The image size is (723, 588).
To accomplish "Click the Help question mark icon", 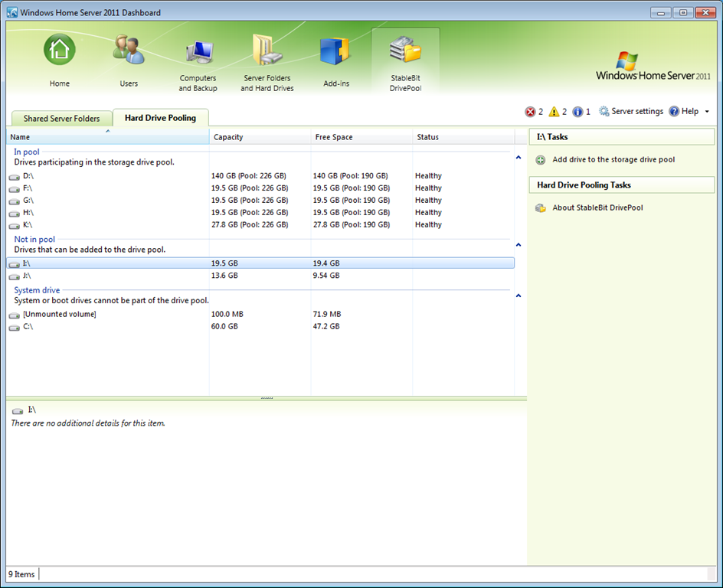I will pos(674,111).
